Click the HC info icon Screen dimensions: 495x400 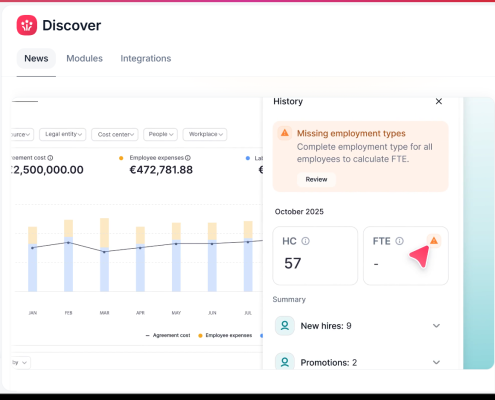click(x=305, y=241)
